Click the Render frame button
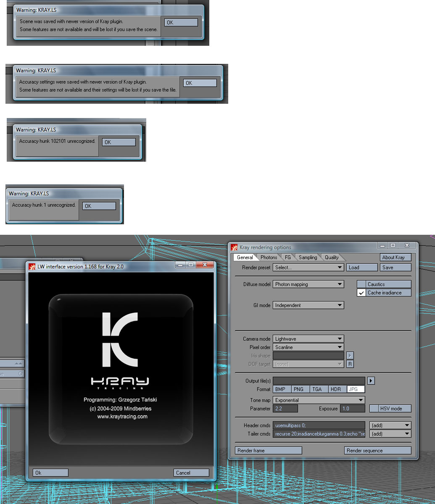This screenshot has width=435, height=504. (x=268, y=451)
